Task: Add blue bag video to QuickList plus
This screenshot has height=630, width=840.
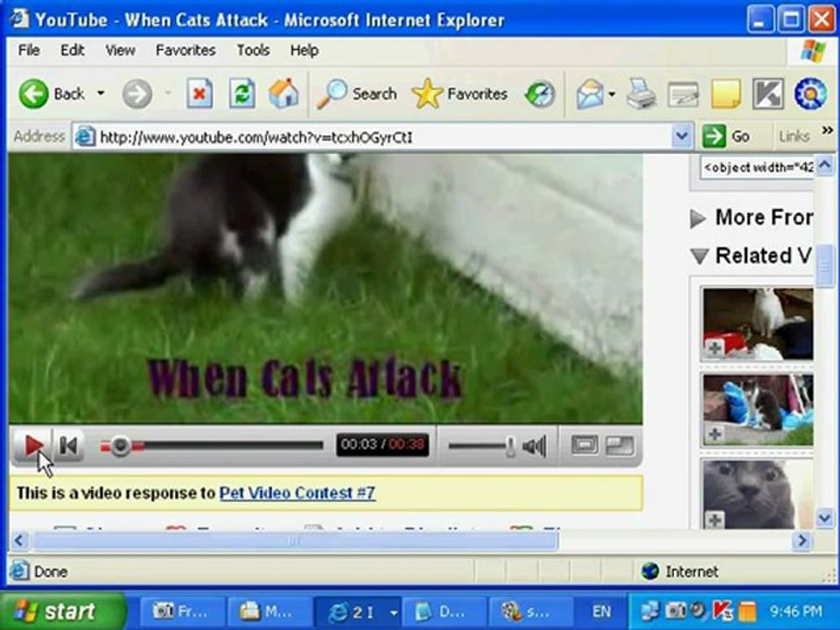Action: pyautogui.click(x=715, y=434)
